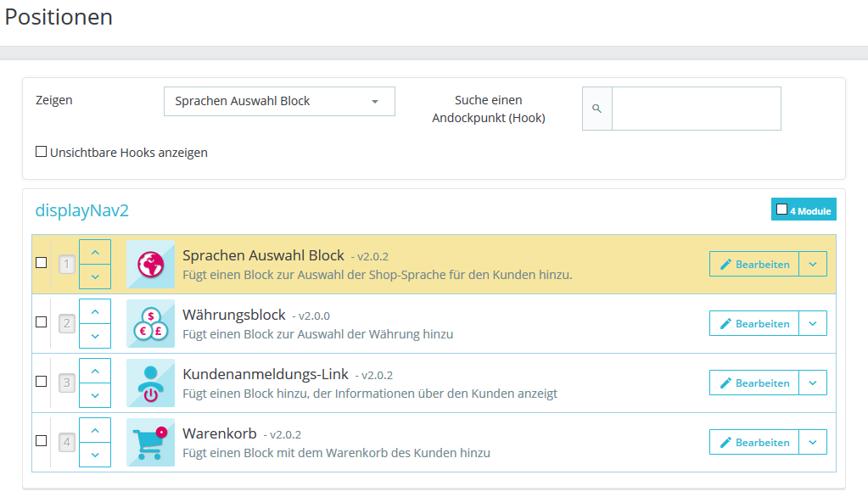This screenshot has height=503, width=868.
Task: Click the Warenkorb shopping cart icon
Action: pos(150,442)
